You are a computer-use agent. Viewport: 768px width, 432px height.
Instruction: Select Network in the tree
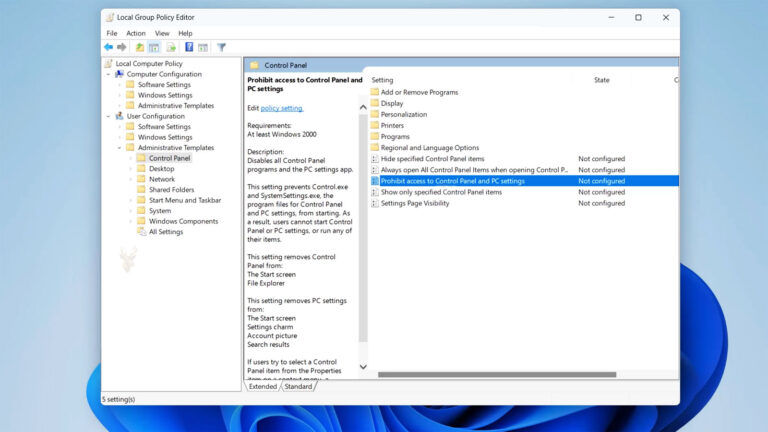[162, 179]
